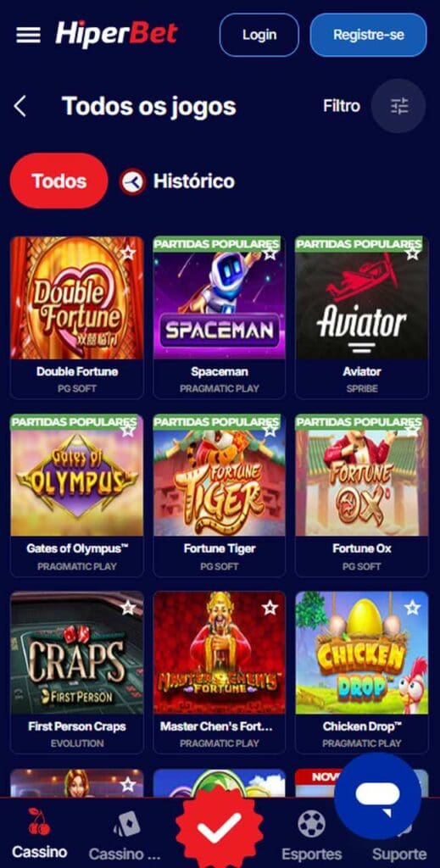The width and height of the screenshot is (440, 868).
Task: Select the Cassino cherries icon
Action: [39, 821]
